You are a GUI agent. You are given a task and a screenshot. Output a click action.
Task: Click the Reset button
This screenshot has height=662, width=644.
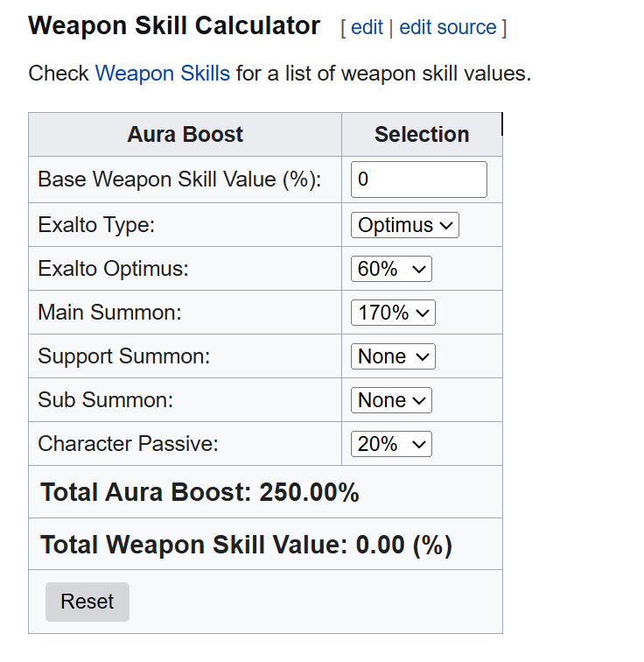pos(87,602)
